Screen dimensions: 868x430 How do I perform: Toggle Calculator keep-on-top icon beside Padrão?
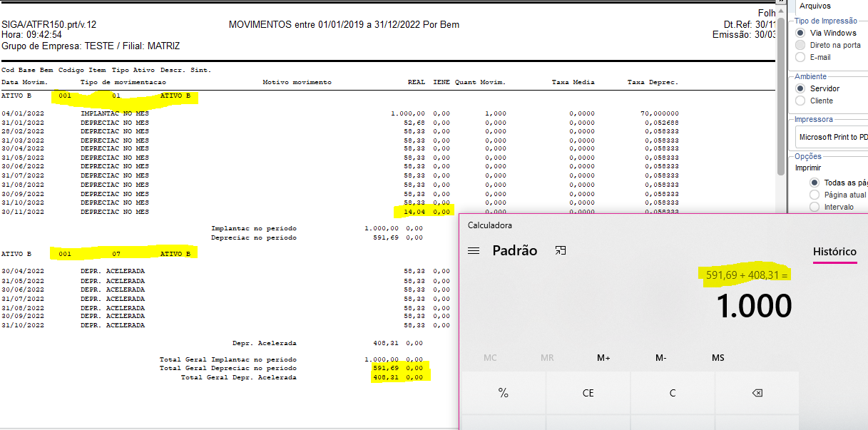click(x=561, y=250)
